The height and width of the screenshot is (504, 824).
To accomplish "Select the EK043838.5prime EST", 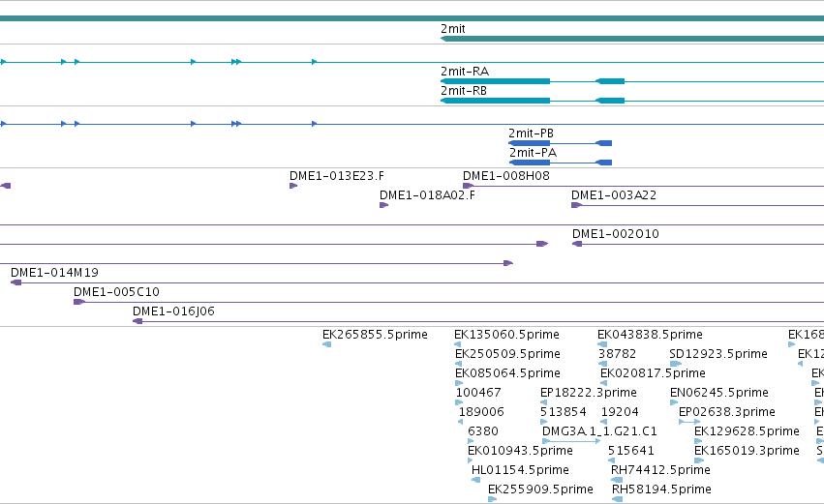I will (650, 335).
